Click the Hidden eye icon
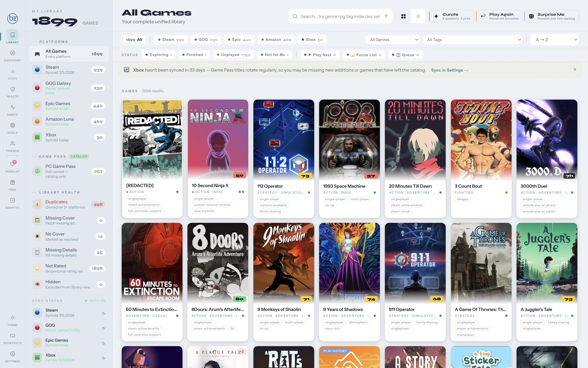 click(x=37, y=284)
